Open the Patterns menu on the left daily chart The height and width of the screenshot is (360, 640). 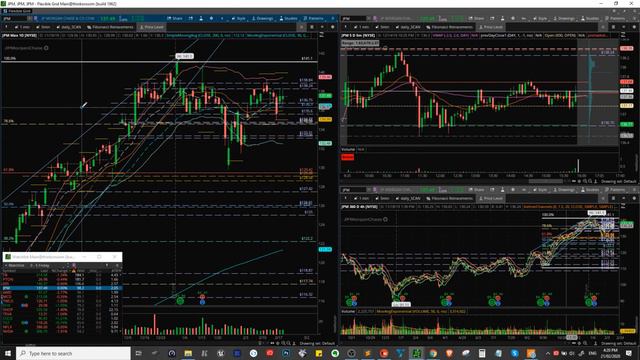click(x=313, y=18)
